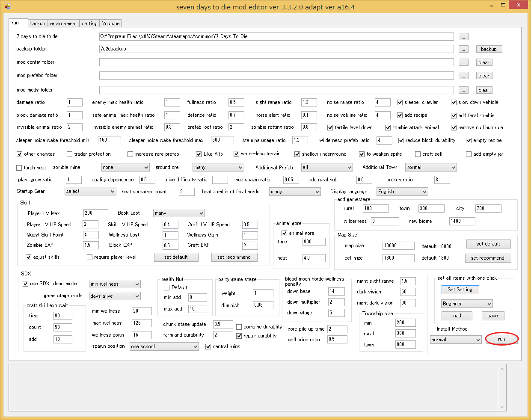Click Set Setting button

point(460,290)
